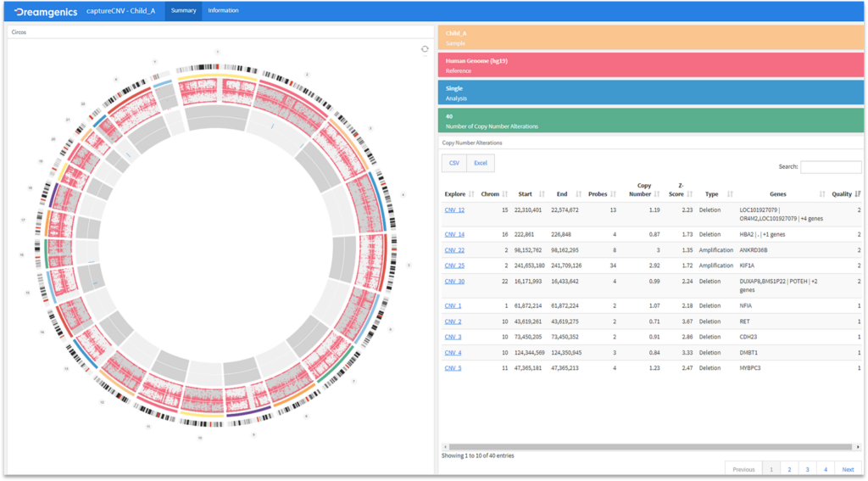Click the red Human Genome (hg19) Reference card
868x481 pixels.
650,64
